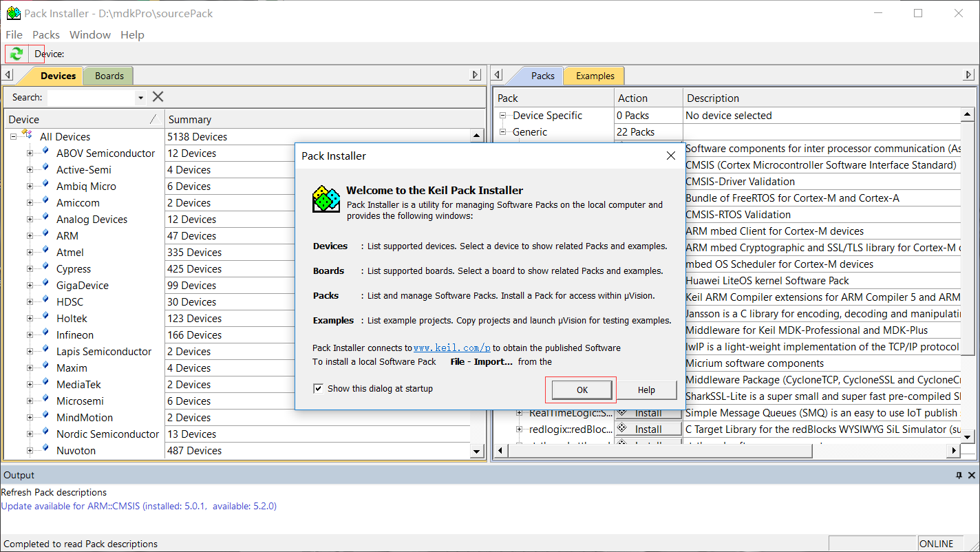Image resolution: width=980 pixels, height=552 pixels.
Task: Click the All Devices tree icon
Action: pos(26,136)
